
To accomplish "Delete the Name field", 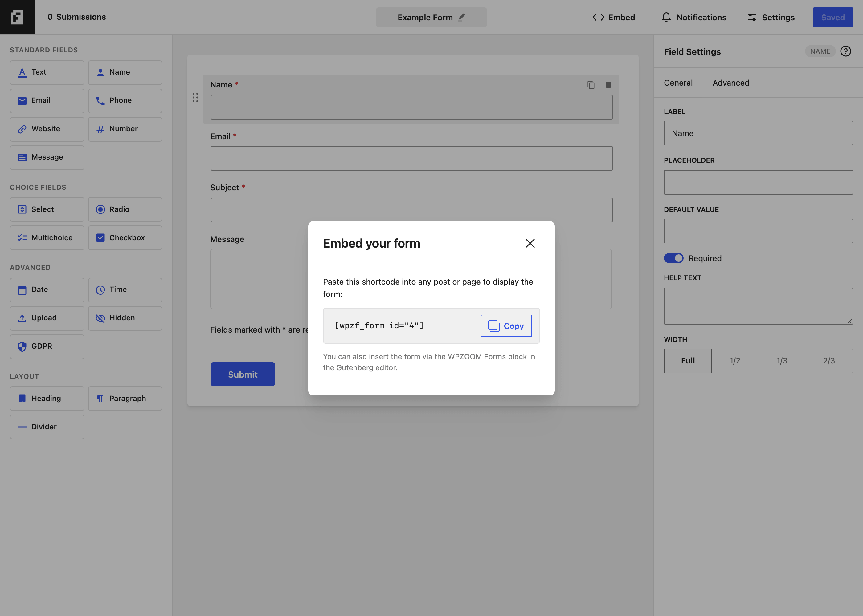I will (x=608, y=85).
